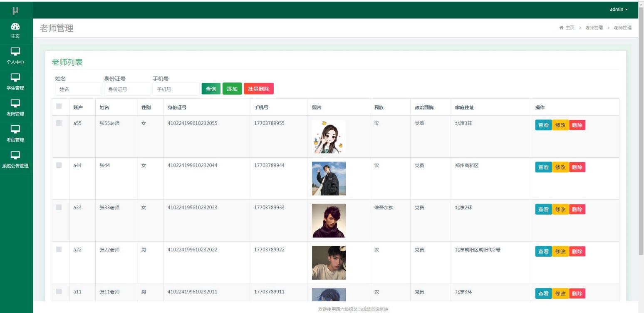Viewport: 644px width, 313px height.
Task: Click the 账户 column header
Action: (78, 107)
